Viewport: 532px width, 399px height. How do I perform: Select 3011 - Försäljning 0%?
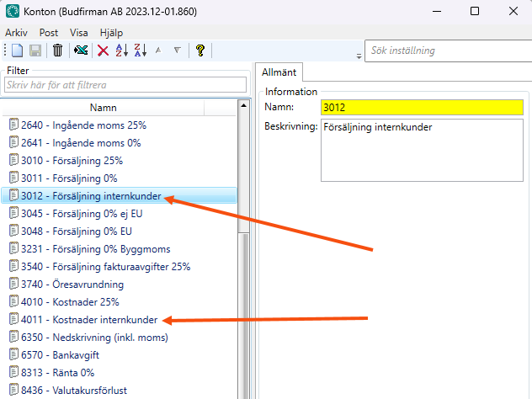pyautogui.click(x=119, y=178)
